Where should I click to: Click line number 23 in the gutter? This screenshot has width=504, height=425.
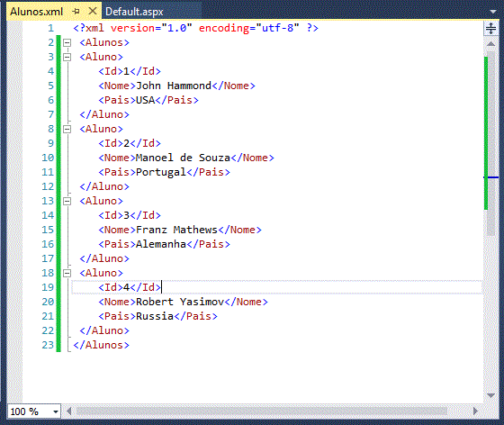click(x=48, y=345)
